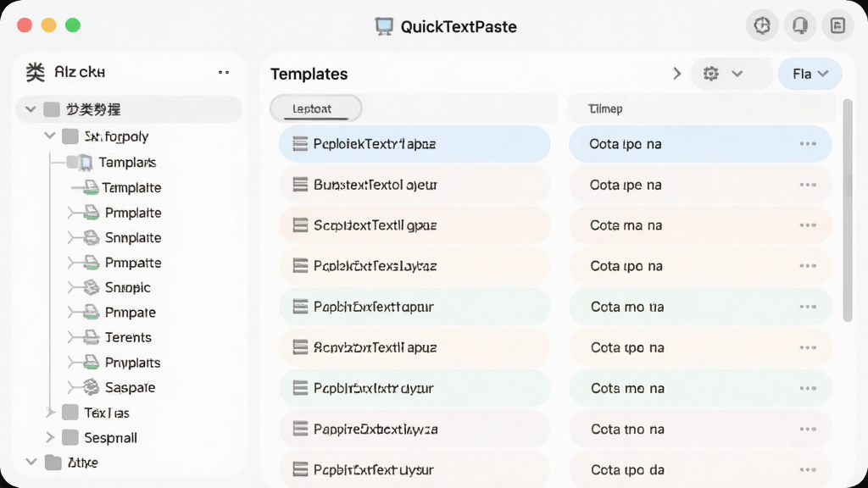Open more options for BunstextTextol ojeur row

tap(808, 185)
